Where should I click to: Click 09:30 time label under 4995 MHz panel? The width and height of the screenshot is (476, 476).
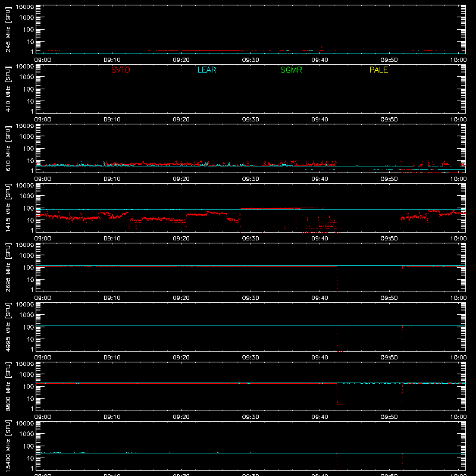(x=250, y=358)
